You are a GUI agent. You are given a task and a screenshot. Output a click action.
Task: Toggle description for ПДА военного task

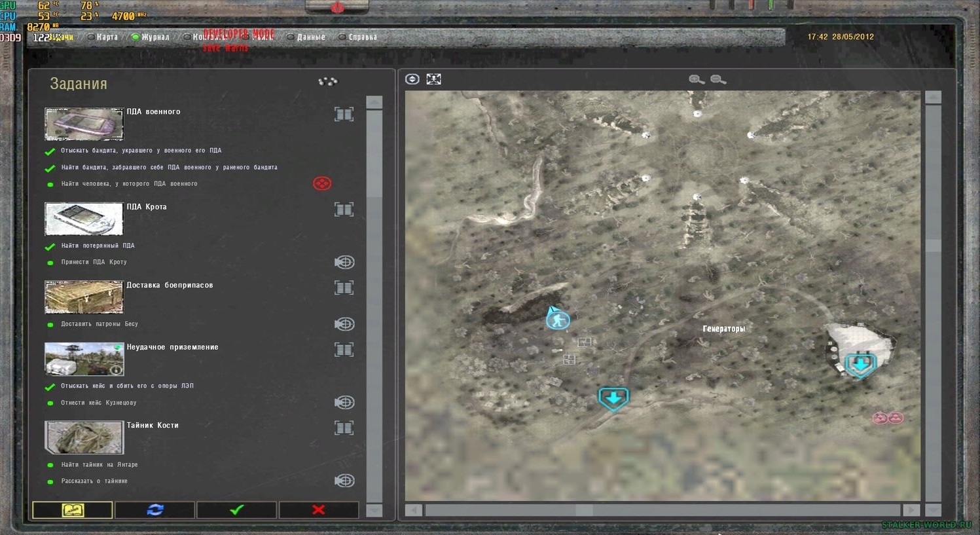pyautogui.click(x=344, y=114)
